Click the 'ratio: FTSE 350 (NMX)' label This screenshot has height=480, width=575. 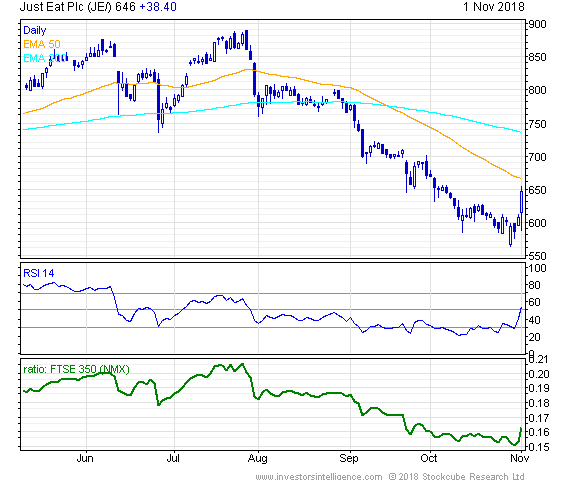point(76,369)
